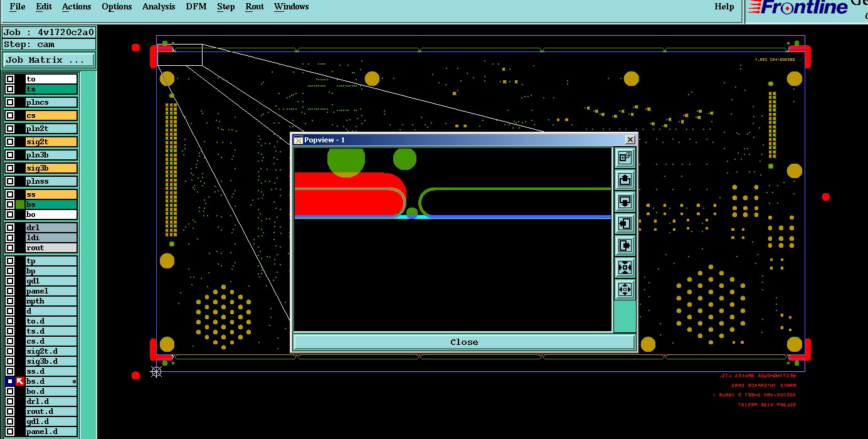Screen dimensions: 868x439
Task: Pan the Popview view up
Action: [x=625, y=180]
